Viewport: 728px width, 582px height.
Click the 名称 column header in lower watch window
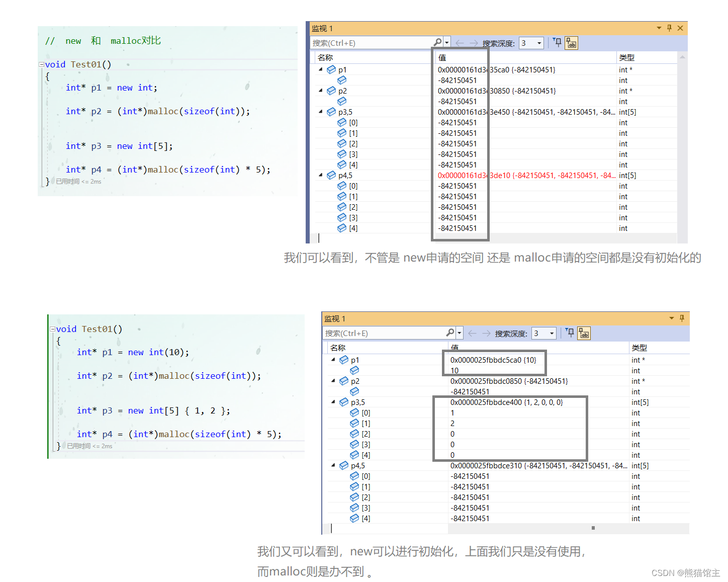click(x=387, y=348)
